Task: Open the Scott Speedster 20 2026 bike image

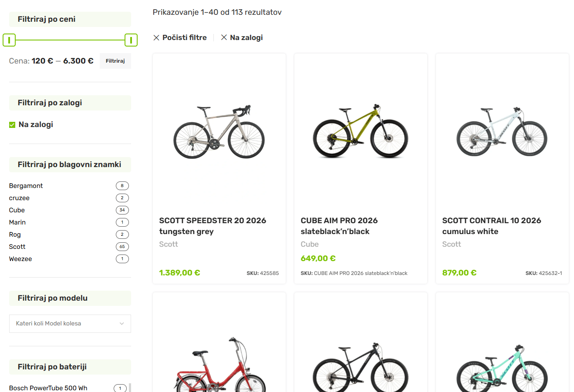Action: (x=219, y=131)
